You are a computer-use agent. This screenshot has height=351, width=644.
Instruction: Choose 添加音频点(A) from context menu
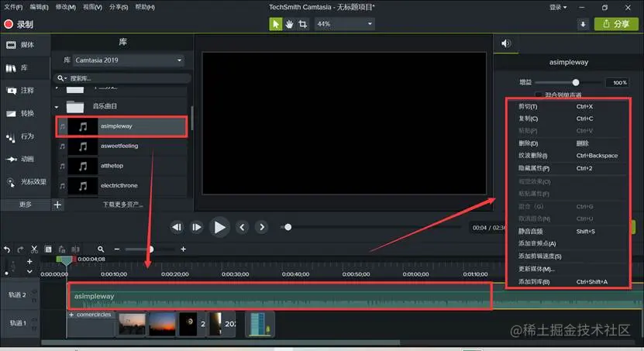(567, 244)
